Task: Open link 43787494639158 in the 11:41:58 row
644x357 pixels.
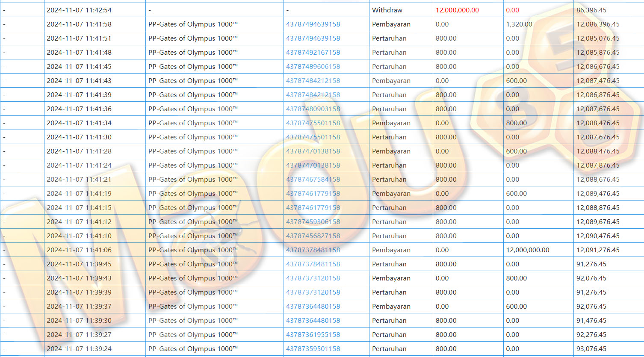Action: pos(313,24)
